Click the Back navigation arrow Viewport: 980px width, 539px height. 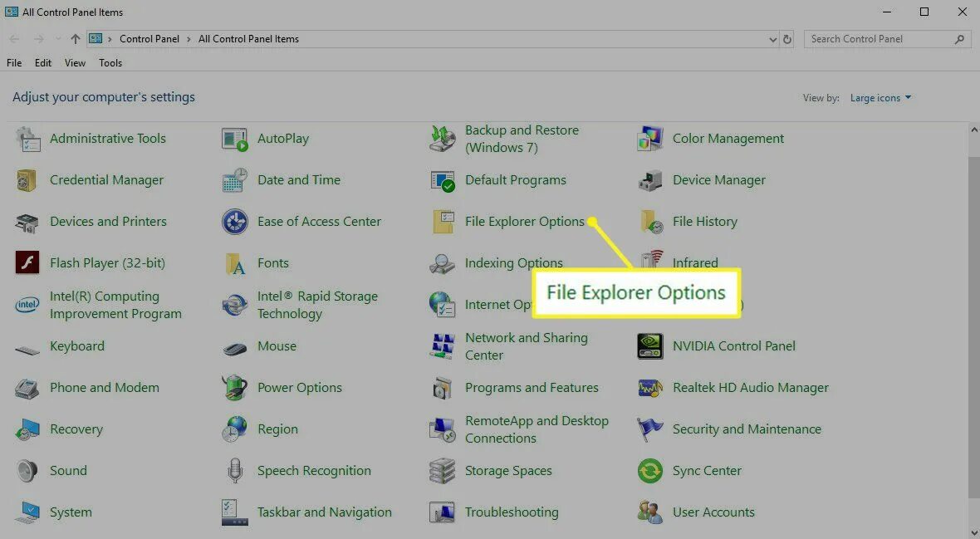tap(14, 39)
